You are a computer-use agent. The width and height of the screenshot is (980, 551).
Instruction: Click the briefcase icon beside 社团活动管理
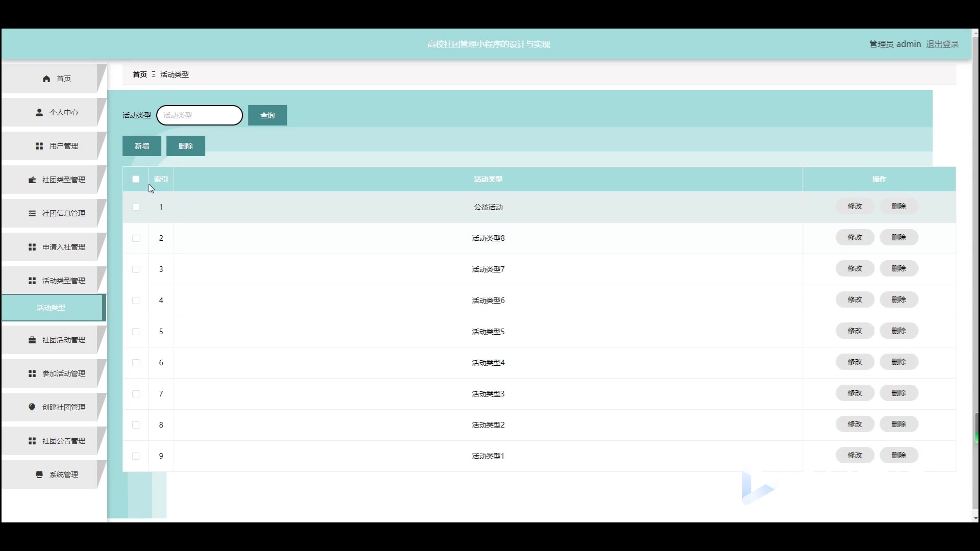coord(32,340)
